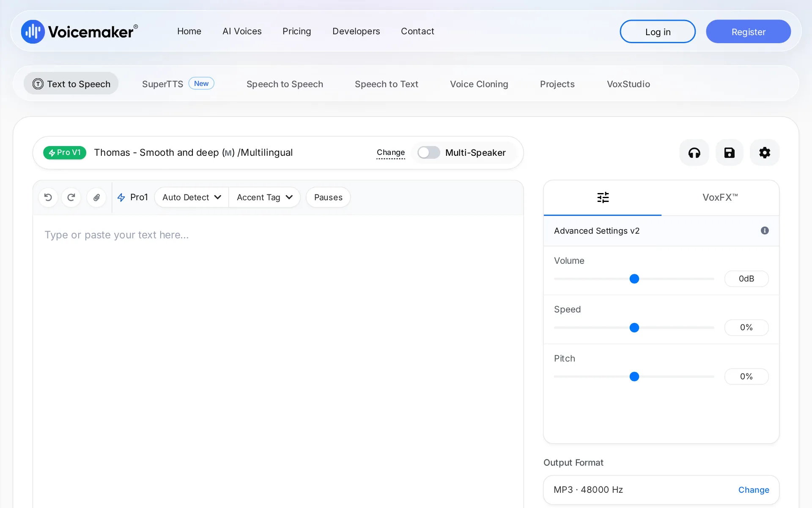Click the Voicemaker logo
The image size is (812, 508).
click(x=80, y=31)
